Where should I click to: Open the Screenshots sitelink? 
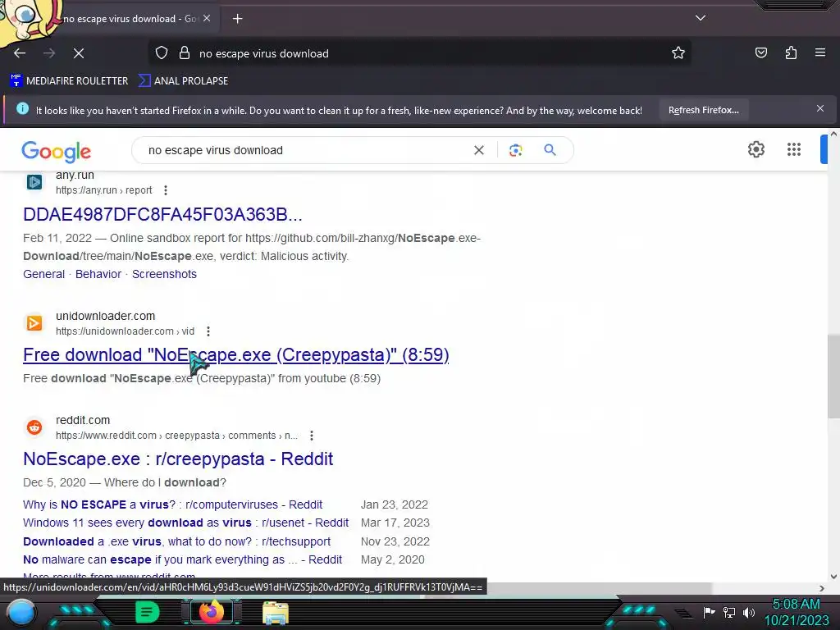click(x=164, y=274)
